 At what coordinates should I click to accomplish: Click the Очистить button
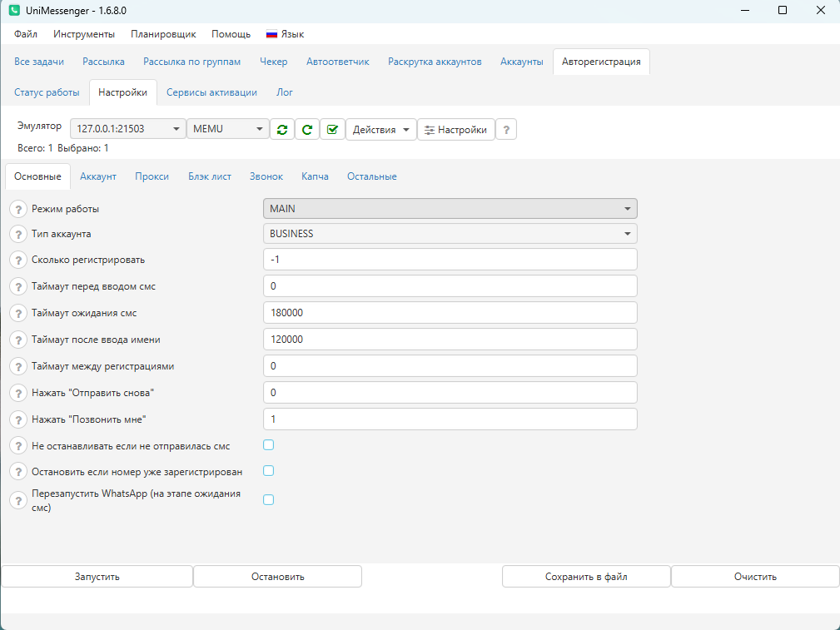click(755, 577)
